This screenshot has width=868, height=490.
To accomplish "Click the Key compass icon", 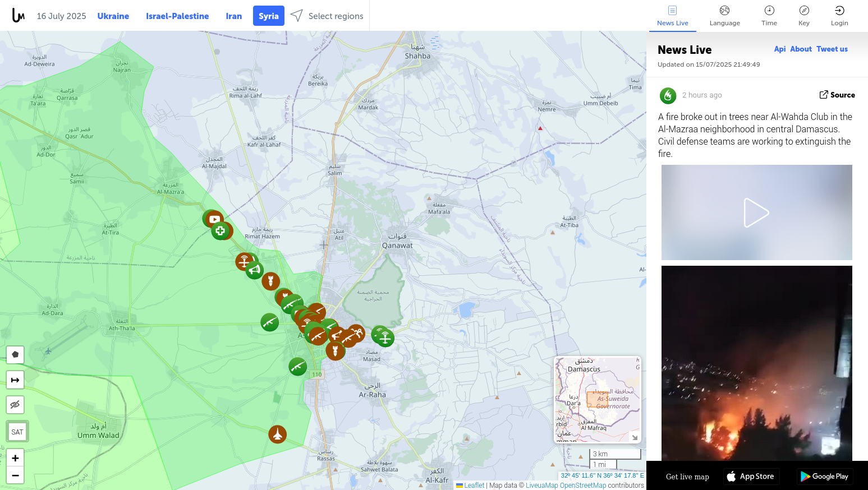I will click(804, 10).
